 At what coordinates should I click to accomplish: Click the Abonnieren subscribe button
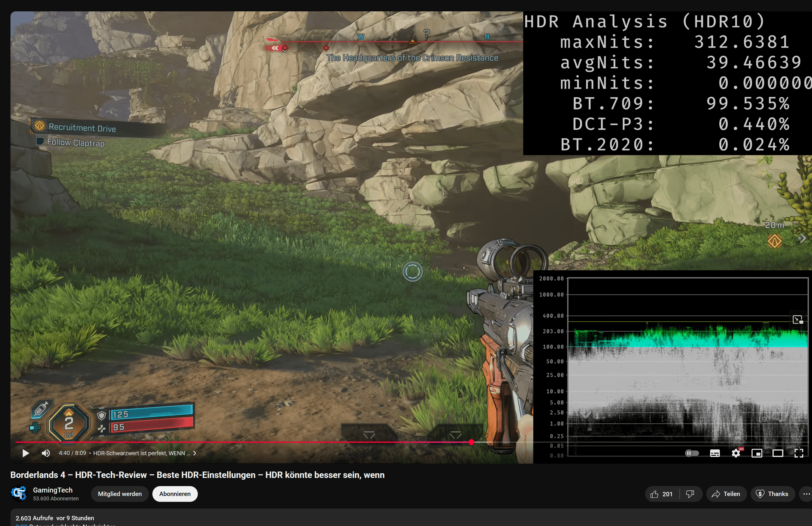pos(175,494)
